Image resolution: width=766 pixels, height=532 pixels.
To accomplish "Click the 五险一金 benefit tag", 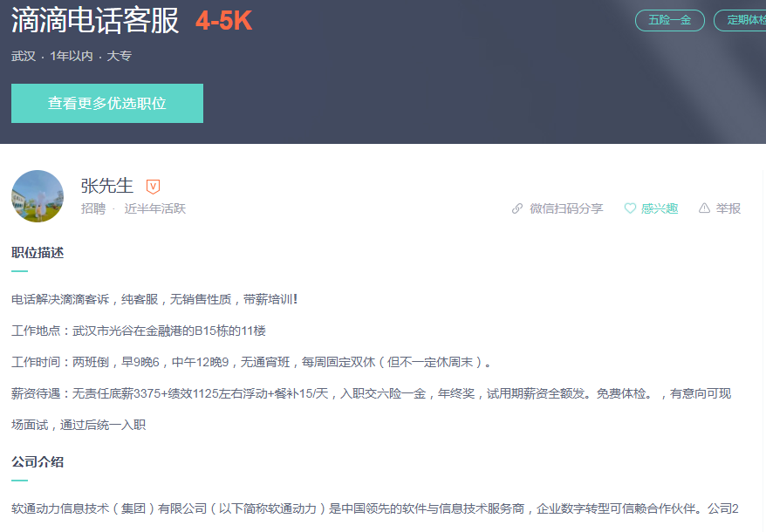I will pyautogui.click(x=670, y=20).
